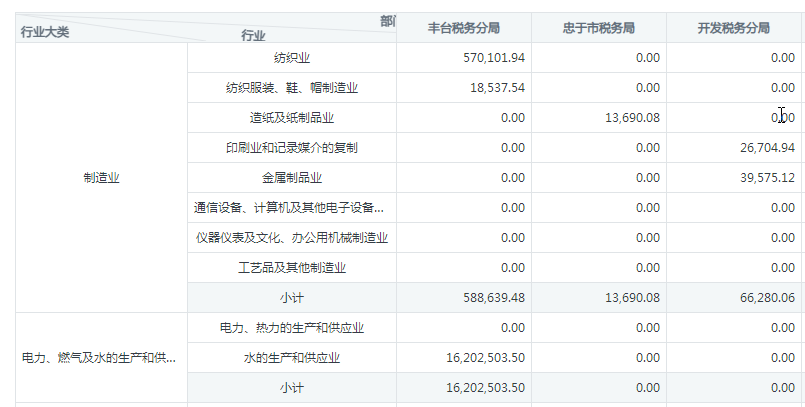805x407 pixels.
Task: Click the 仪器仪表及文化、办公用机械制造业 cell
Action: 292,238
